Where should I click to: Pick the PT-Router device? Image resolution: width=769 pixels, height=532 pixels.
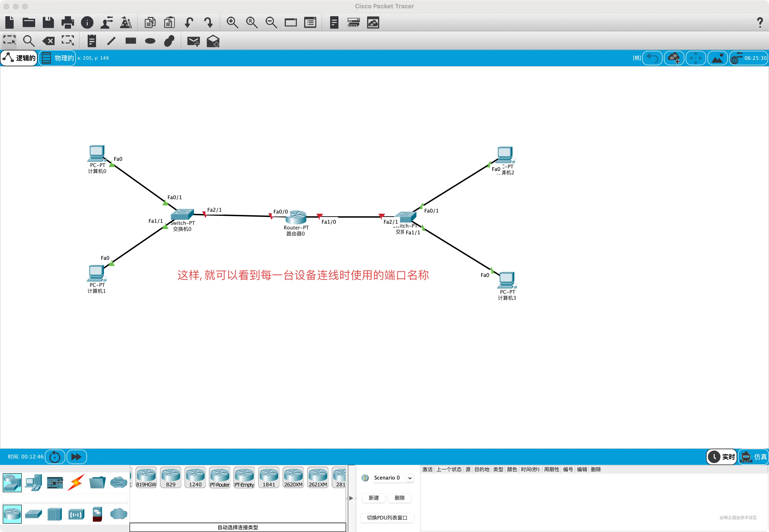(x=220, y=477)
